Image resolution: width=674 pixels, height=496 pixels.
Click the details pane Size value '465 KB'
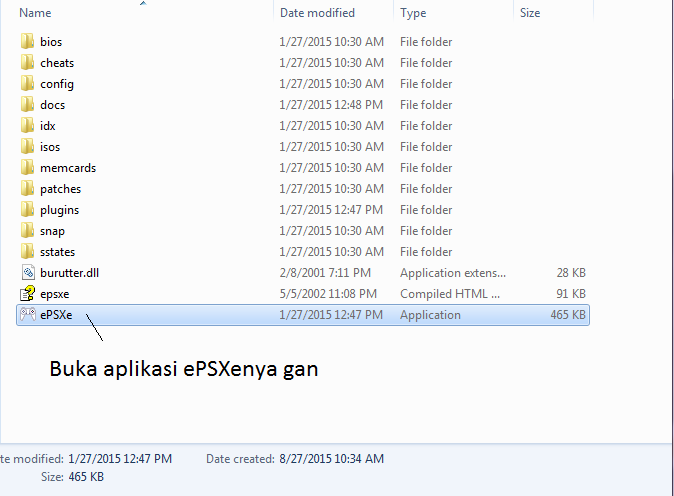tap(86, 477)
